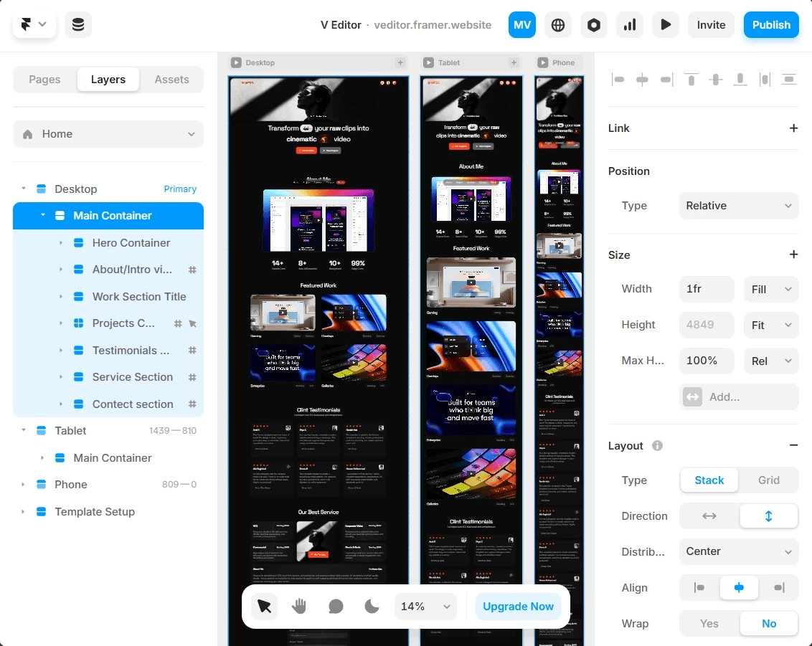Click the Height input field showing 4849
Image resolution: width=812 pixels, height=646 pixels.
(706, 325)
